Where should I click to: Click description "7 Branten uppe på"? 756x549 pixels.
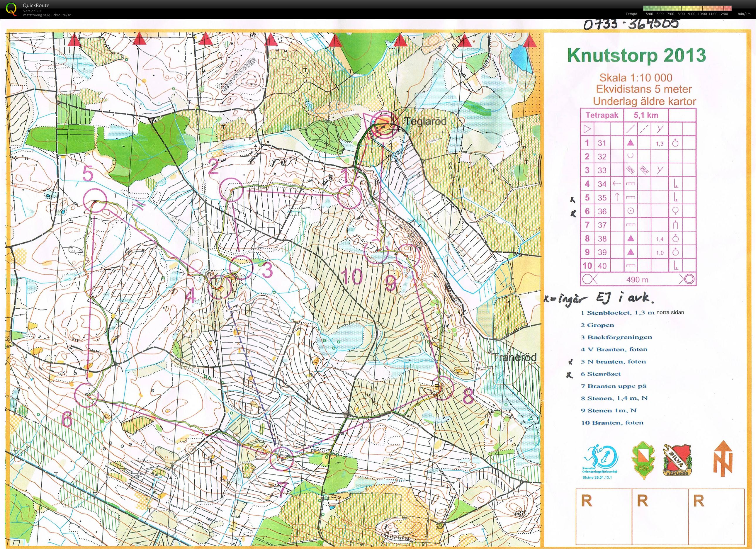(613, 386)
